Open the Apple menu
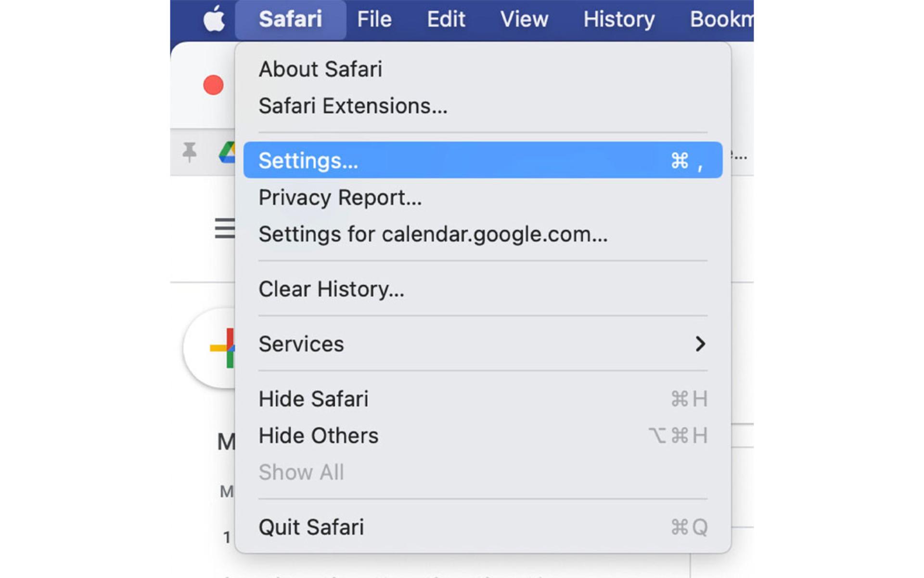This screenshot has width=924, height=578. (214, 19)
